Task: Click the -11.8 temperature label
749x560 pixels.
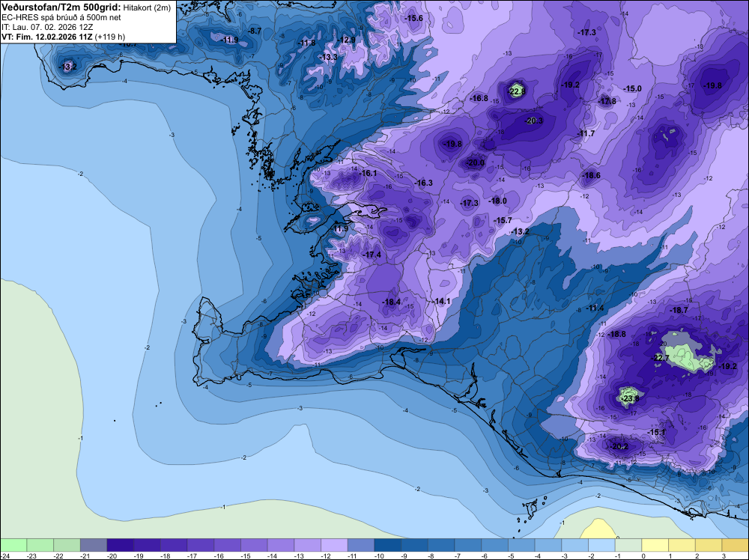Action: [306, 43]
